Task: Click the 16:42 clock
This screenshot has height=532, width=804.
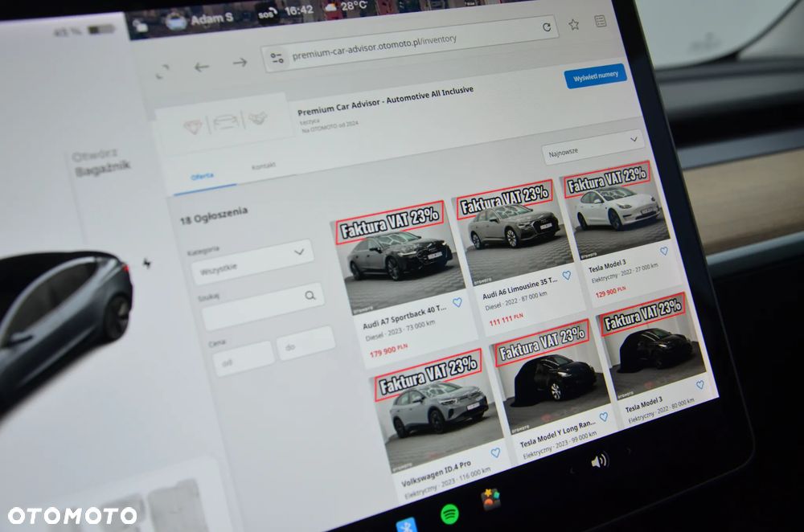Action: [x=299, y=11]
